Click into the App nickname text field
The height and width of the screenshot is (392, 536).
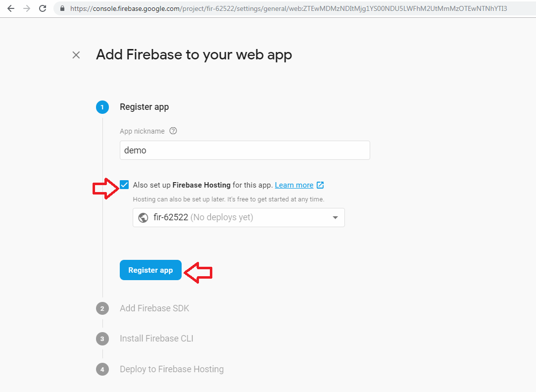pos(244,150)
